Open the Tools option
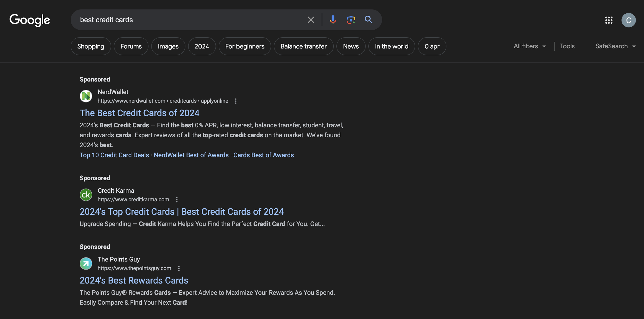The width and height of the screenshot is (644, 319). [x=567, y=46]
